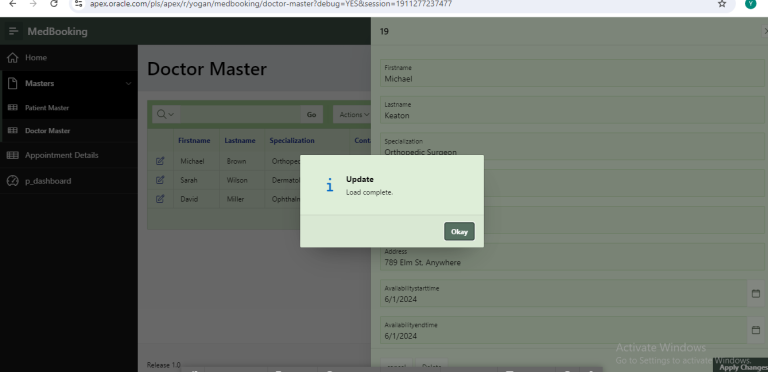The width and height of the screenshot is (768, 372).
Task: Click the Lastname field containing Keaton
Action: [x=572, y=111]
